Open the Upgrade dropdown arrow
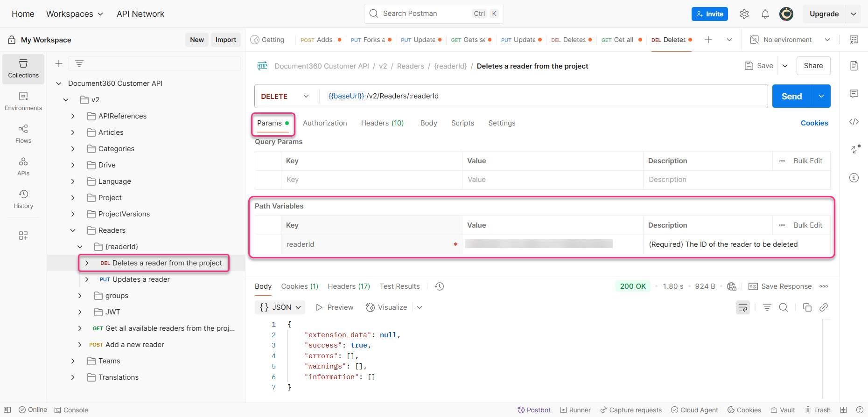Image resolution: width=868 pixels, height=417 pixels. coord(854,14)
